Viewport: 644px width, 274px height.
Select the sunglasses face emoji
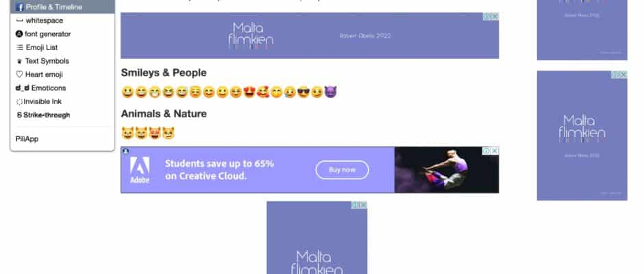click(303, 92)
